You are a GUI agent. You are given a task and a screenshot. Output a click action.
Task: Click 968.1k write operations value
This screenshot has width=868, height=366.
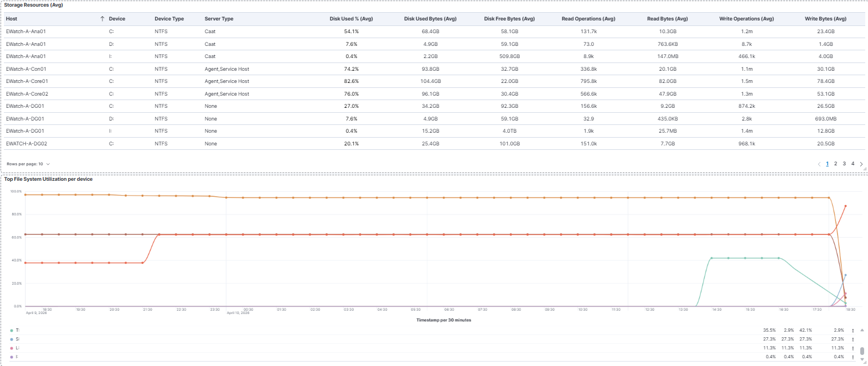(x=746, y=144)
